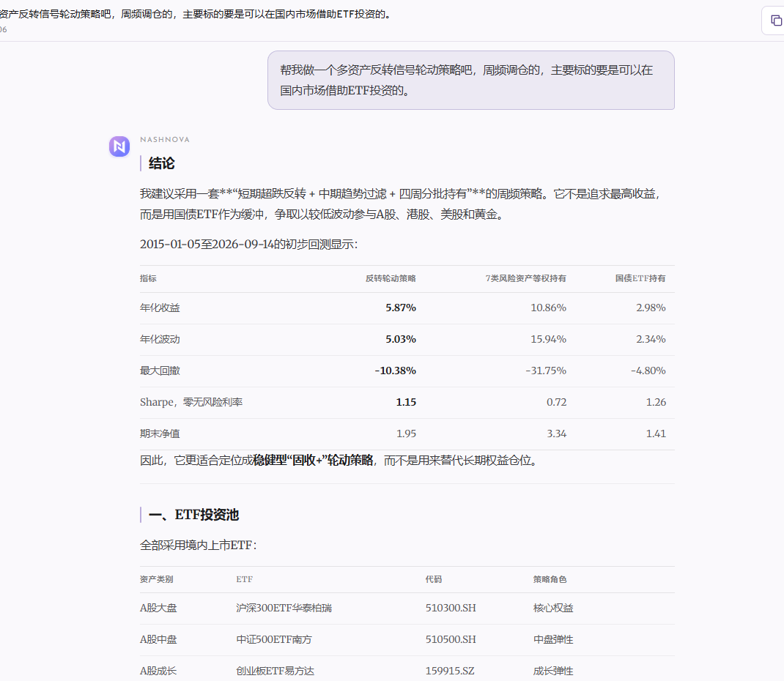
Task: Click the 1.95 ending NAV value
Action: coord(406,433)
